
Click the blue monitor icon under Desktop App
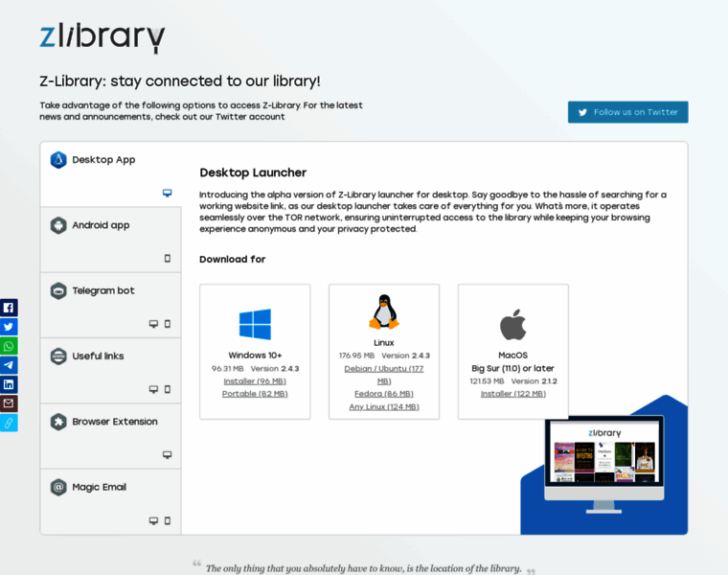(x=167, y=193)
